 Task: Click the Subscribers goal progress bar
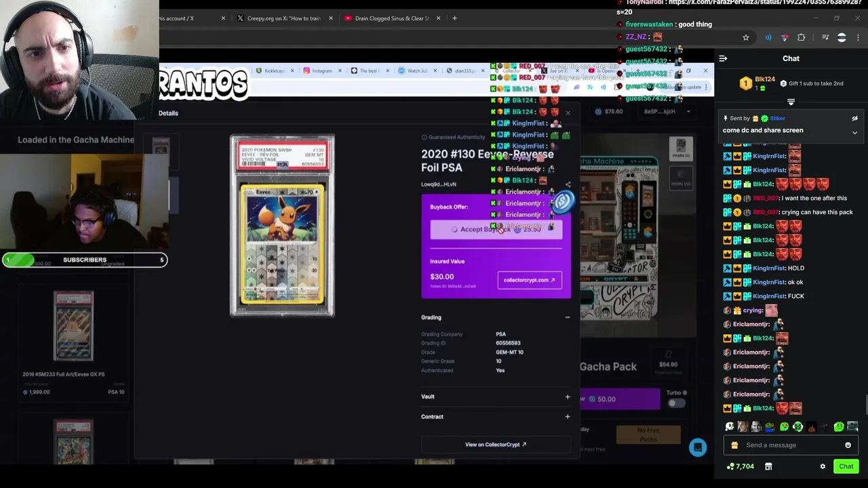(85, 260)
